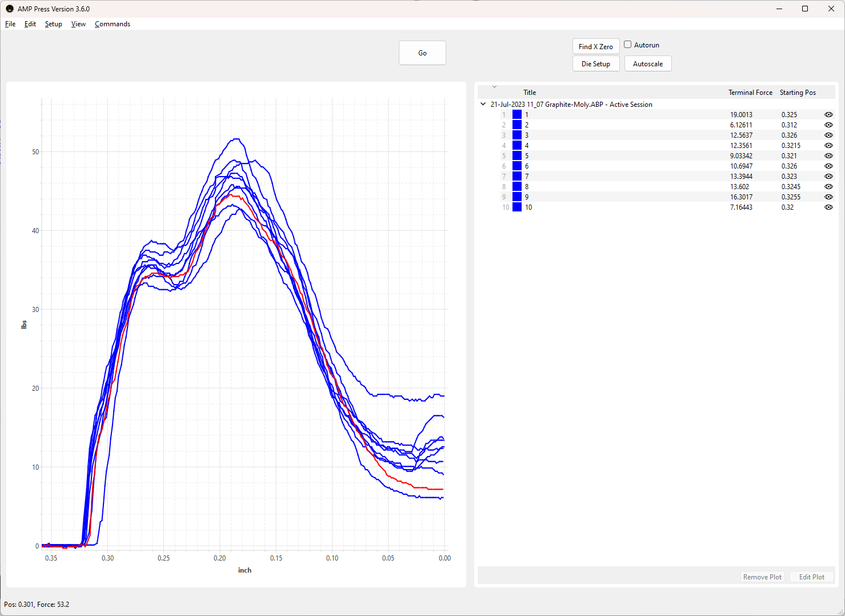Select starting position value 0.3255
The height and width of the screenshot is (616, 845).
[791, 197]
